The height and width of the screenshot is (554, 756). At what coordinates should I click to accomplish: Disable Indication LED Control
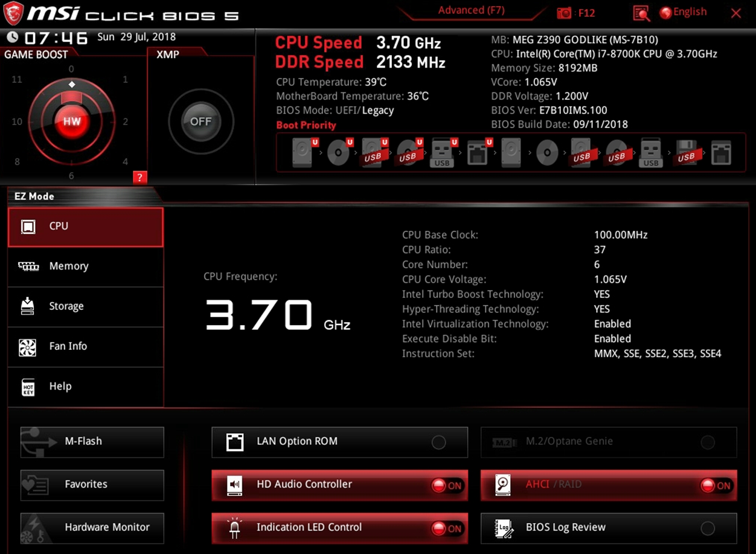pos(339,527)
